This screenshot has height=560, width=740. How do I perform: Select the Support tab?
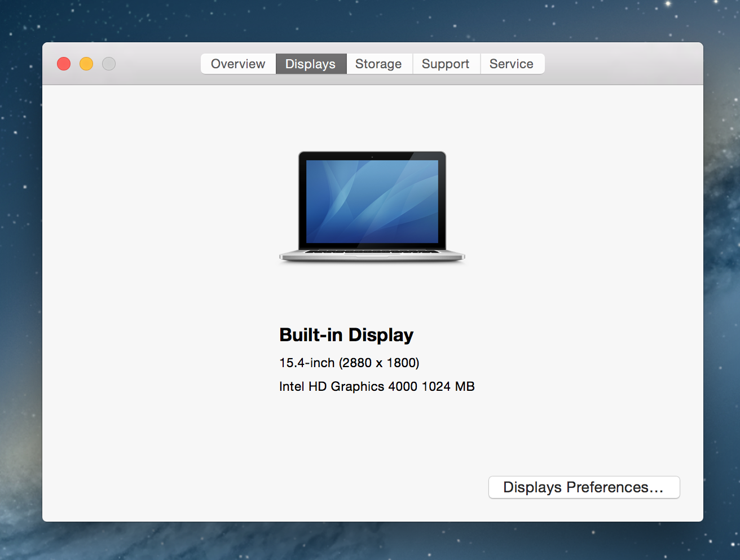(x=446, y=64)
